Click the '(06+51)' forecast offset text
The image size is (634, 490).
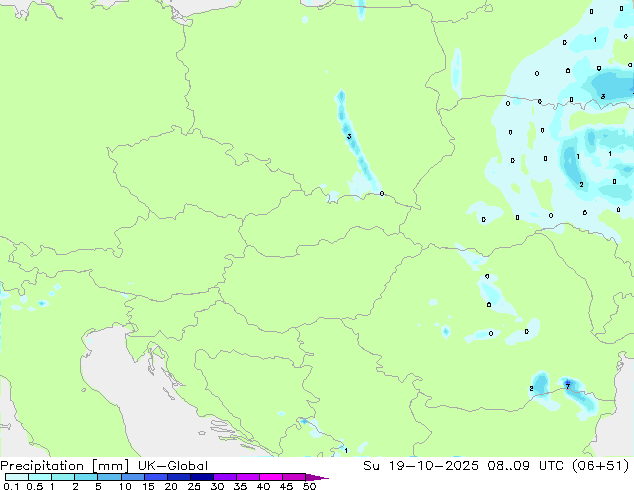pos(602,466)
